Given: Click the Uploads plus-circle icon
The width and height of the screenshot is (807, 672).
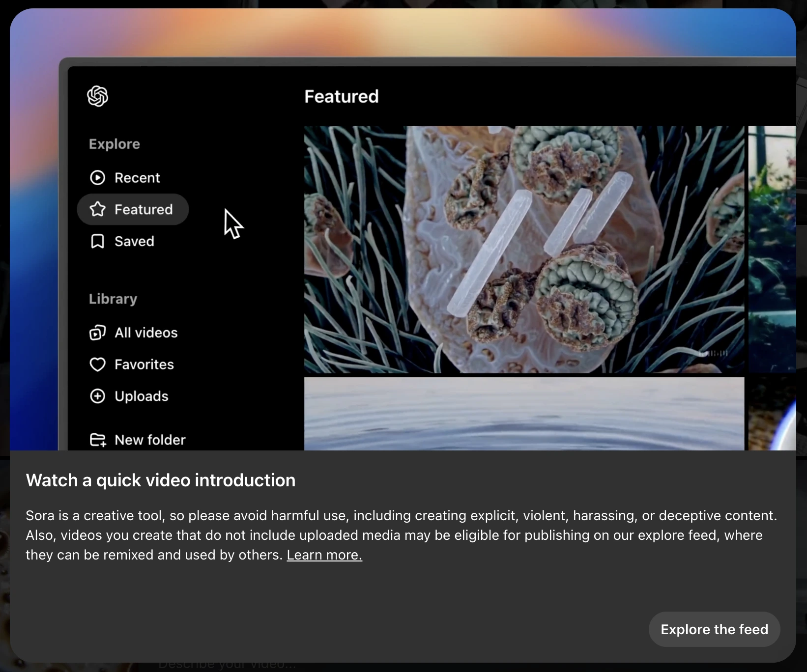Looking at the screenshot, I should coord(97,396).
